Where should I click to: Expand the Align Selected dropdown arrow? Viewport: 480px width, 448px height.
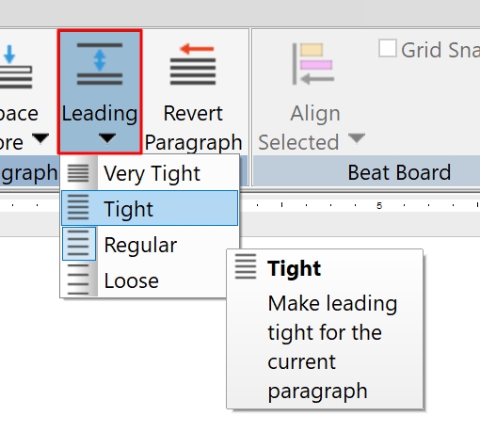(x=357, y=137)
